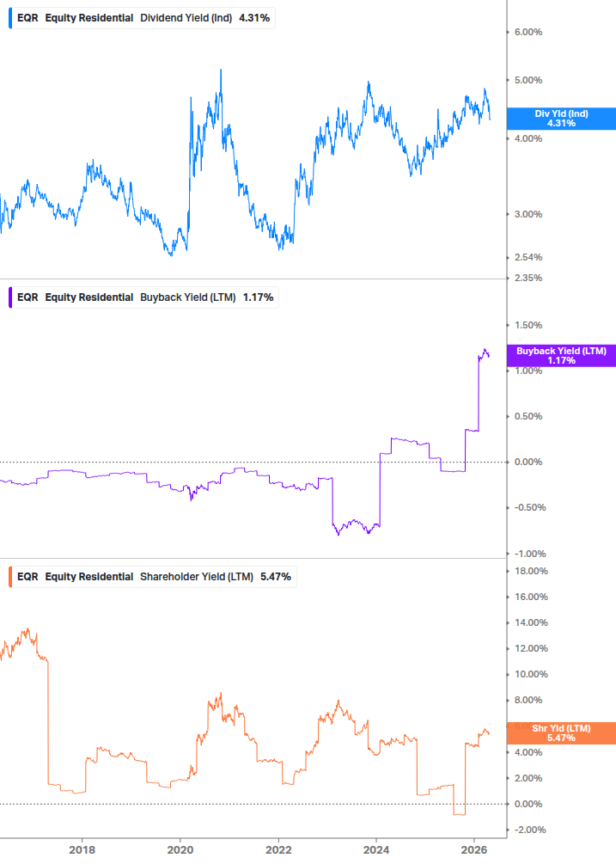Viewport: 616px width, 864px height.
Task: Click the 4.31% value in the Dividend Yield legend
Action: click(x=254, y=18)
